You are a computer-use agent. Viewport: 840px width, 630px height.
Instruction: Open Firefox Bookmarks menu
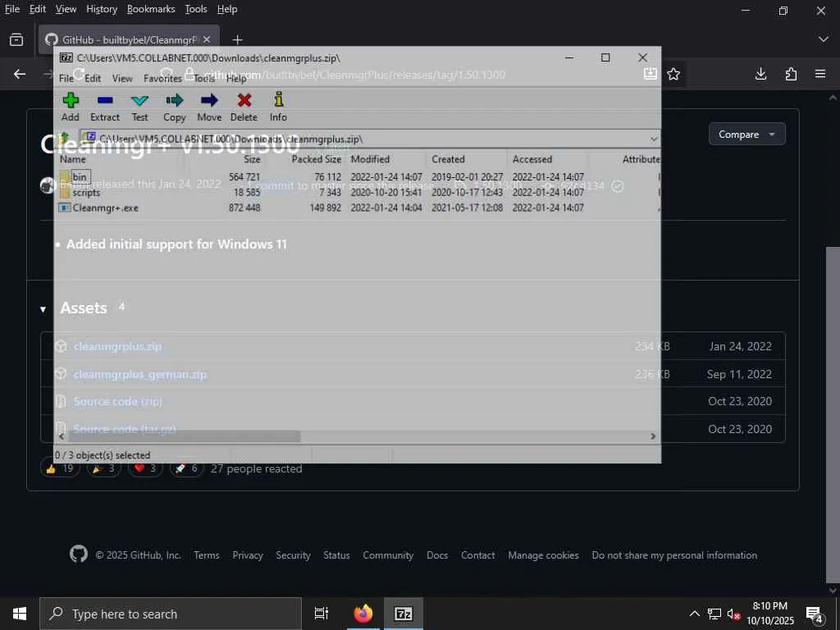(x=151, y=9)
